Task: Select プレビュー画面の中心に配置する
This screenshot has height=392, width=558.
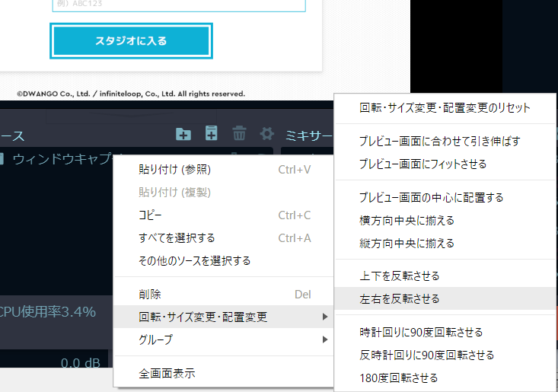Action: coord(445,197)
